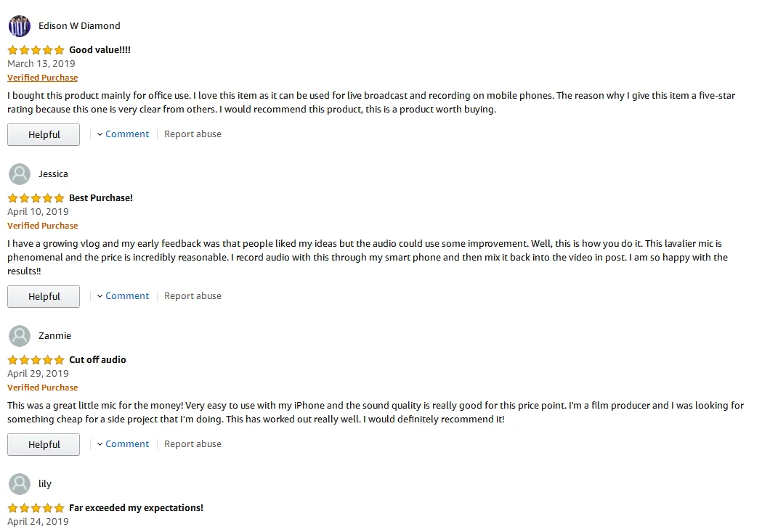Click star rating on 'Good value!!!!' review
Image resolution: width=770 pixels, height=532 pixels.
(x=36, y=50)
